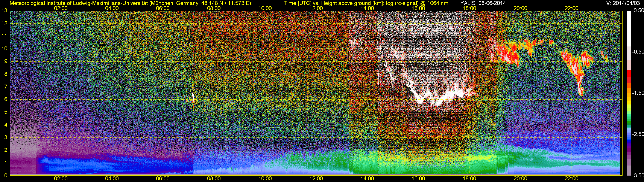The height and width of the screenshot is (182, 644).
Task: Click the 06:00 label on the top time axis
Action: point(163,8)
